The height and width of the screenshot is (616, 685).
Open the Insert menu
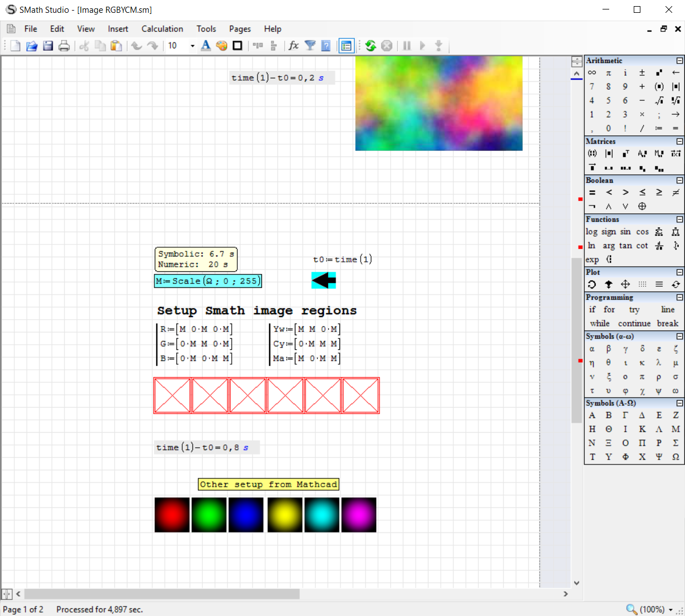click(118, 29)
